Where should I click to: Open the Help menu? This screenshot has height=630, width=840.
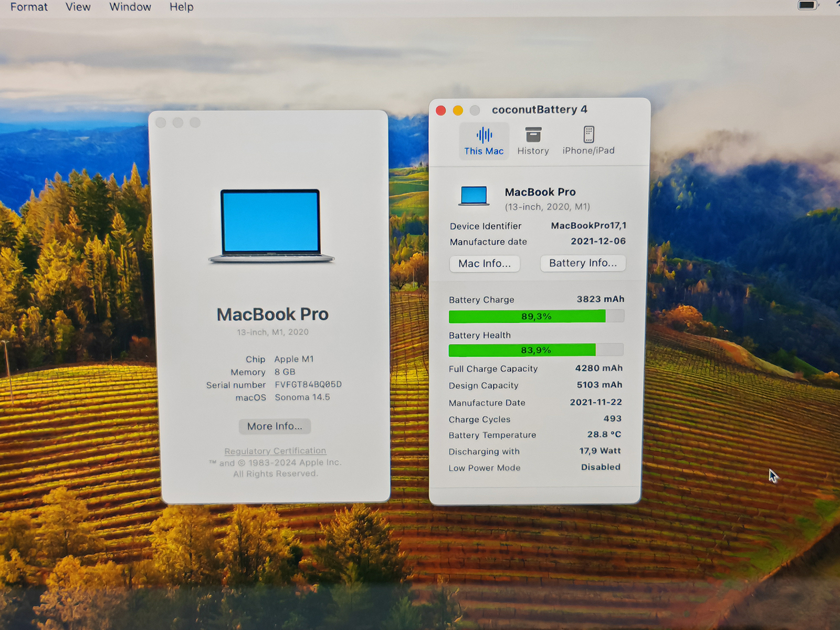click(x=181, y=7)
